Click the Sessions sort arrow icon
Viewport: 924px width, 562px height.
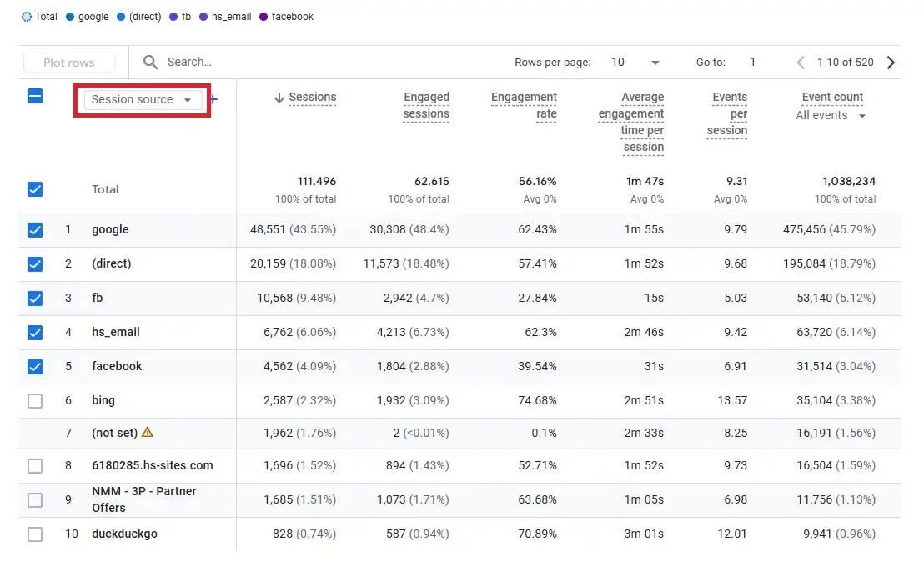pyautogui.click(x=279, y=98)
